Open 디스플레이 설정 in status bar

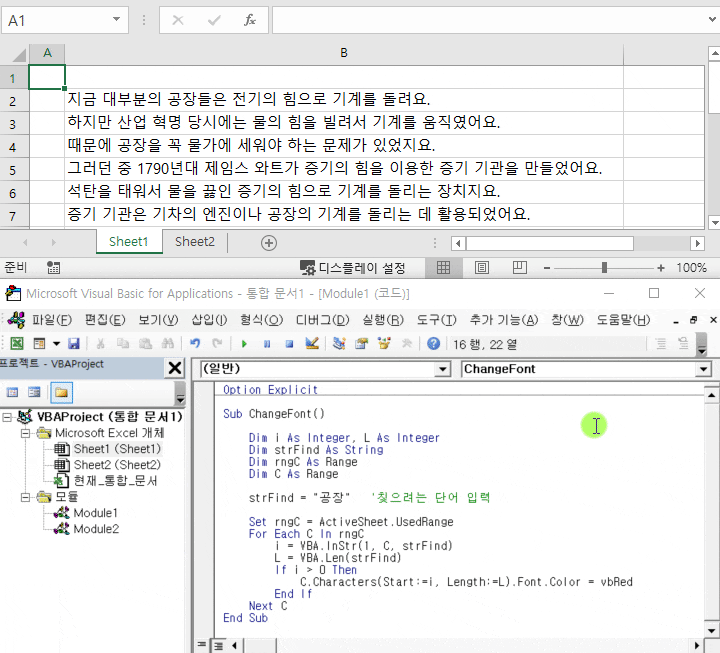[353, 268]
